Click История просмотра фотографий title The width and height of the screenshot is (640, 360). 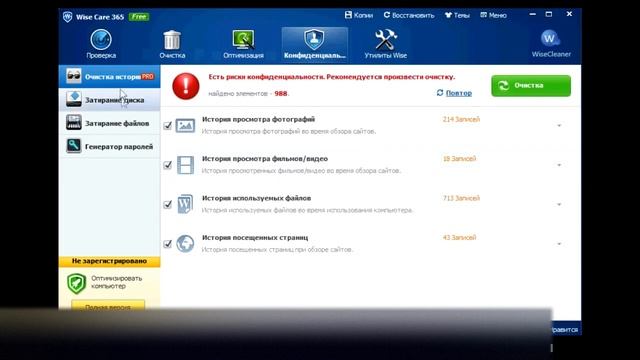pos(258,119)
